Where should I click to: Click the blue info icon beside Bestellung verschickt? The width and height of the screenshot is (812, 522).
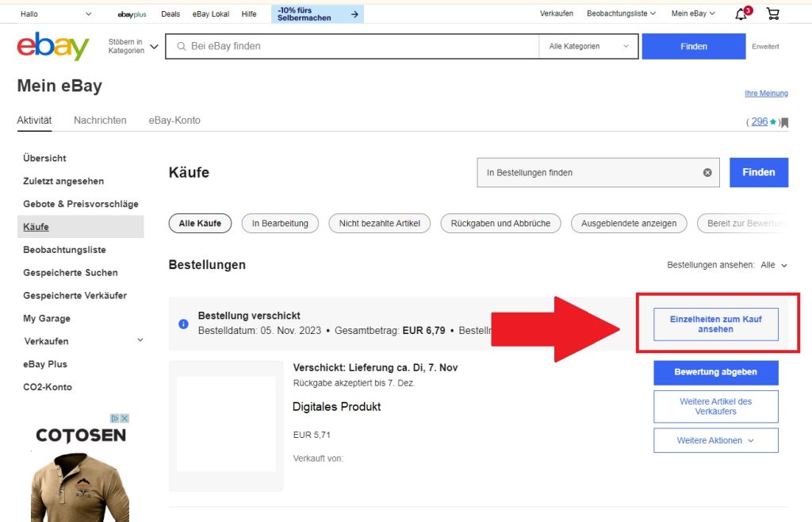pyautogui.click(x=183, y=324)
